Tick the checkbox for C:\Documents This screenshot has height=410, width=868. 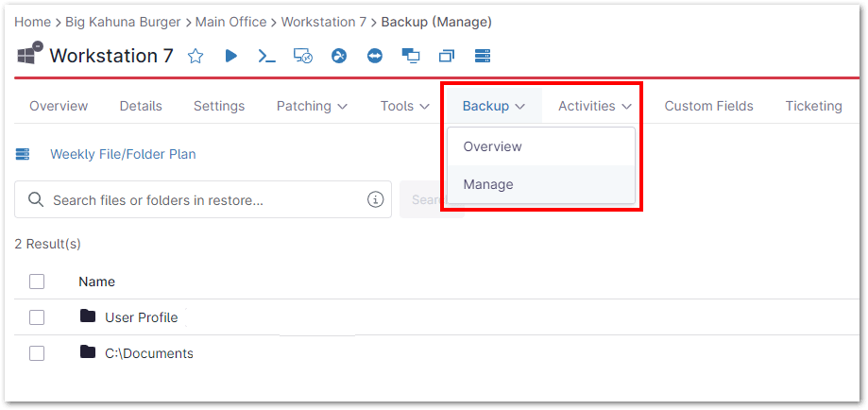(x=37, y=353)
